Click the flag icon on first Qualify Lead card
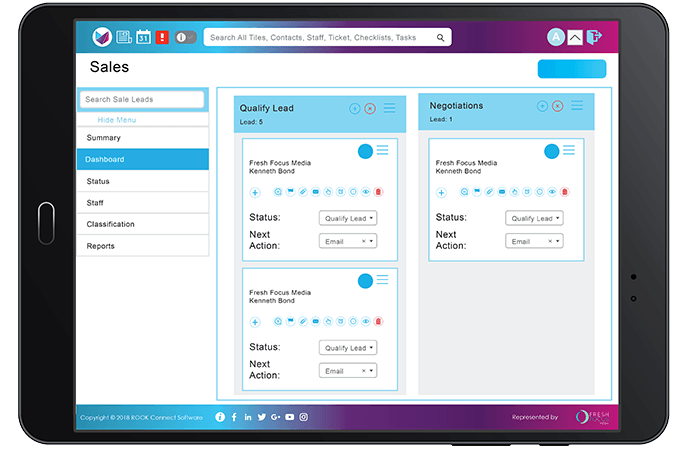This screenshot has width=690, height=450. [x=291, y=191]
